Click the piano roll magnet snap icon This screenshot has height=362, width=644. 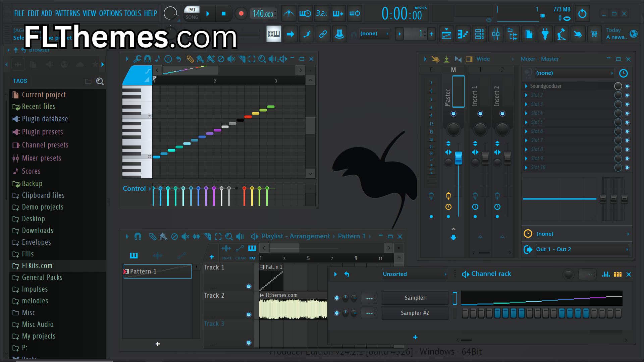coord(147,59)
